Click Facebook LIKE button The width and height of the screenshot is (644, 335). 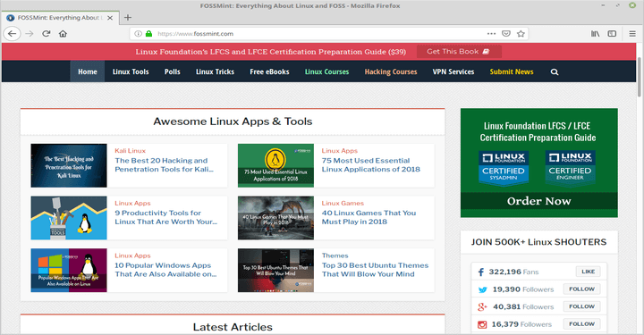[589, 272]
